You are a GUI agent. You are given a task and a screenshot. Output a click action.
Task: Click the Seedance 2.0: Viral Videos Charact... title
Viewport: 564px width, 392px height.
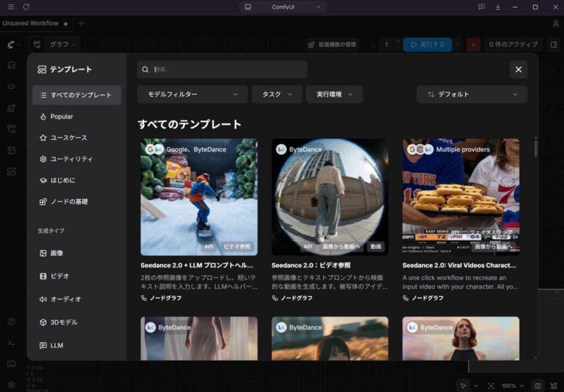point(459,265)
